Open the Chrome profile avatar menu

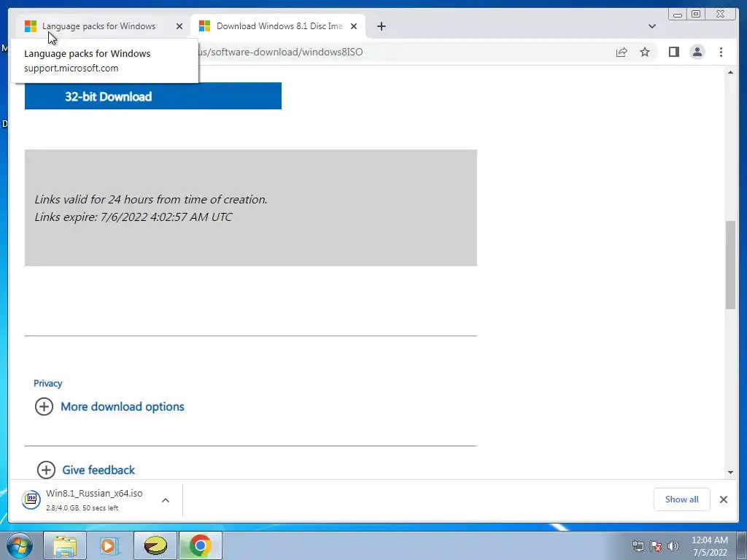(697, 52)
